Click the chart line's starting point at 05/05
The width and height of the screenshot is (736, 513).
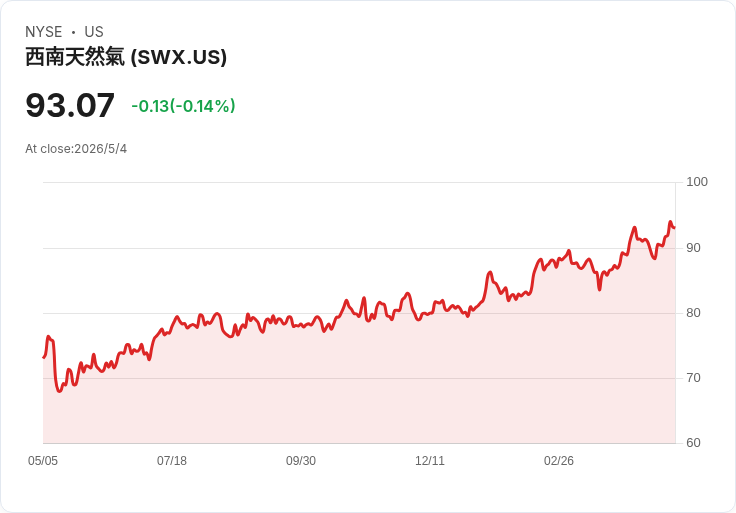click(44, 358)
